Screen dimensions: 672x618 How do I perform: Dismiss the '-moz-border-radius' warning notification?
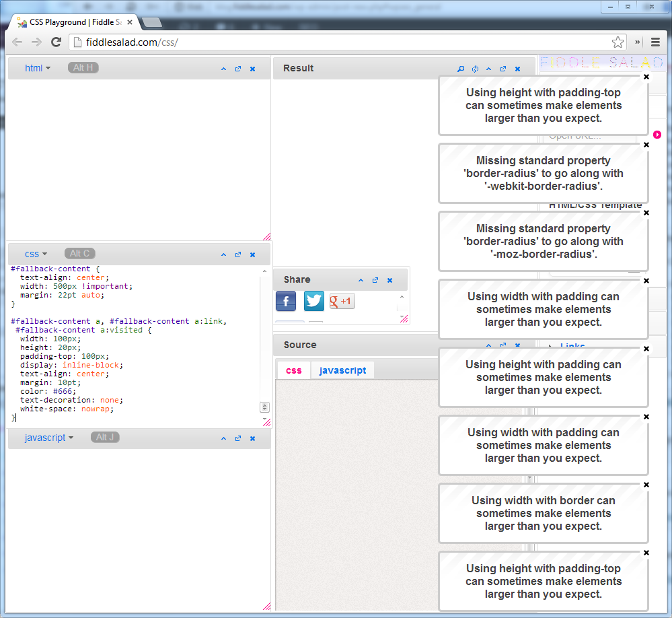coord(646,213)
